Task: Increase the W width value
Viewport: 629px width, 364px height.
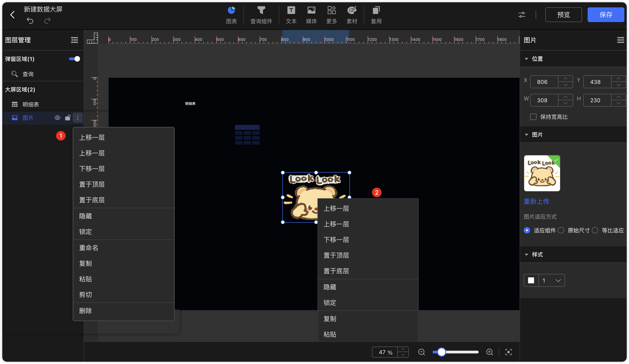Action: point(565,97)
